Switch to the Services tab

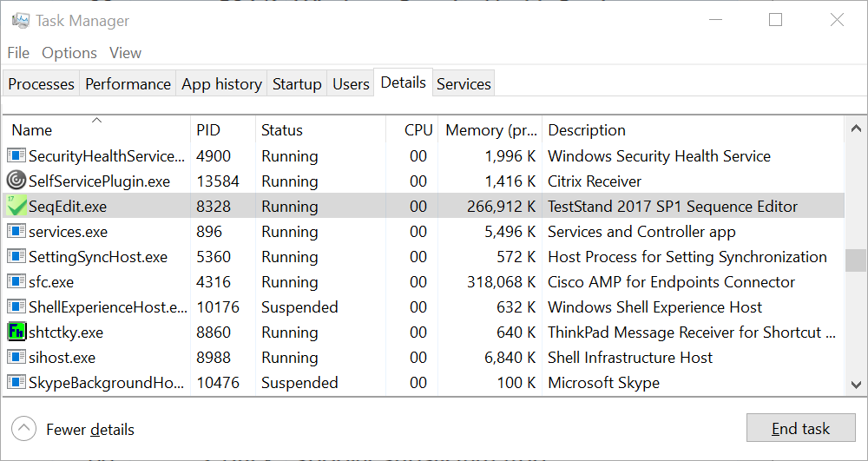click(464, 84)
